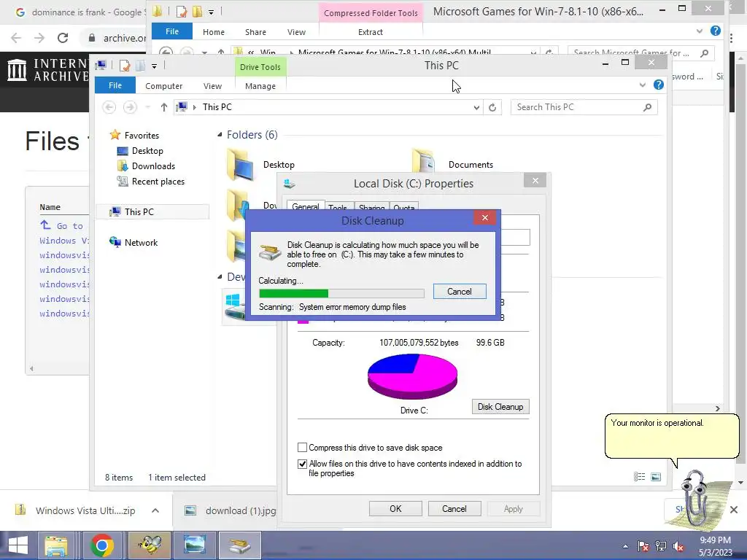The image size is (747, 560).
Task: Open Manage tab under Drive Tools
Action: (x=260, y=86)
